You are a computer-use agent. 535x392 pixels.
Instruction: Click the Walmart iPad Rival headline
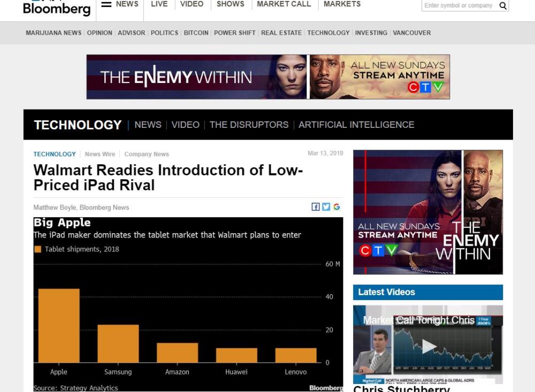click(168, 178)
